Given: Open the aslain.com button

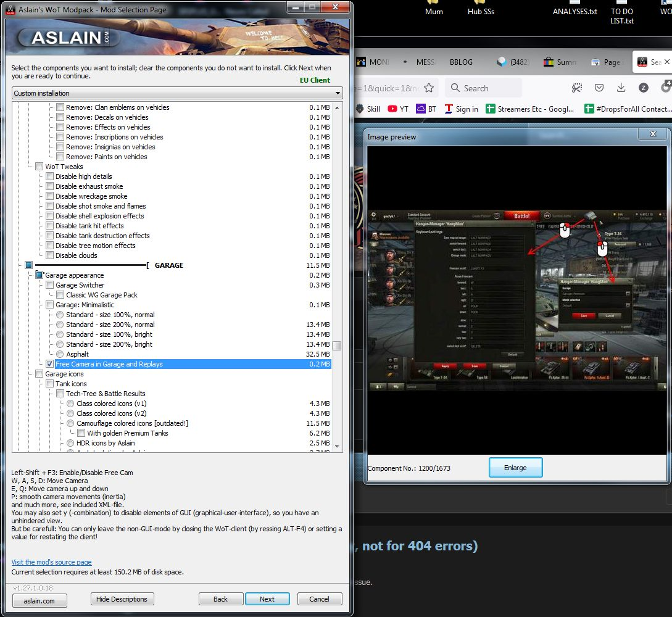Looking at the screenshot, I should [39, 601].
